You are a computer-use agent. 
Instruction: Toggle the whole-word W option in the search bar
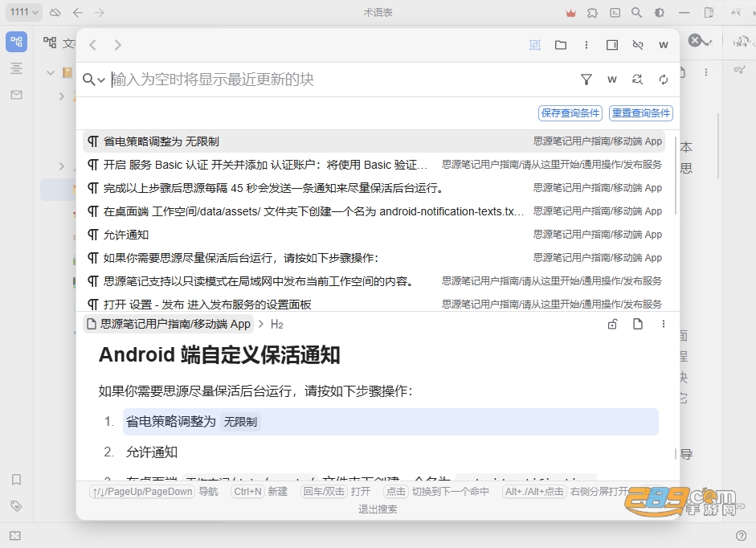pyautogui.click(x=612, y=80)
